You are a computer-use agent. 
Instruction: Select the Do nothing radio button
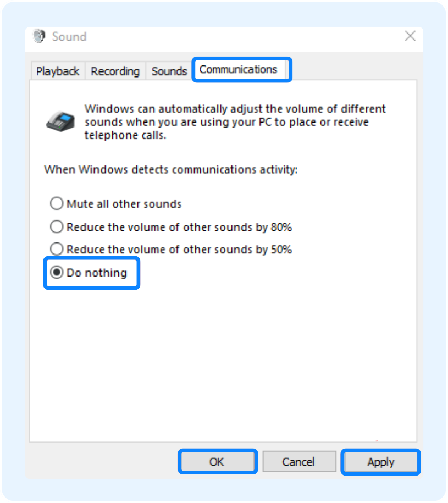[x=57, y=273]
